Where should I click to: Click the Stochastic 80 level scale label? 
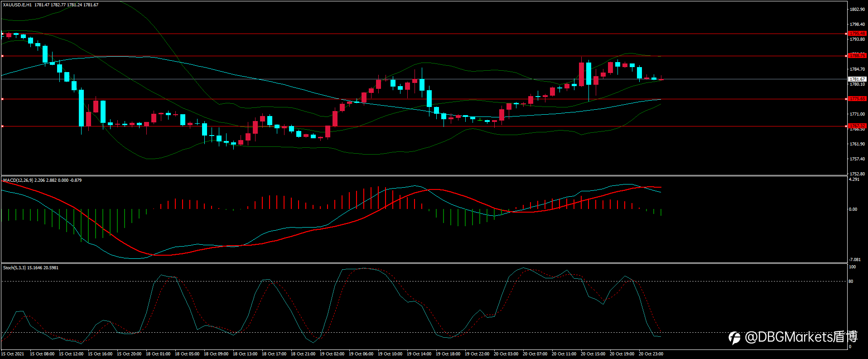point(851,281)
